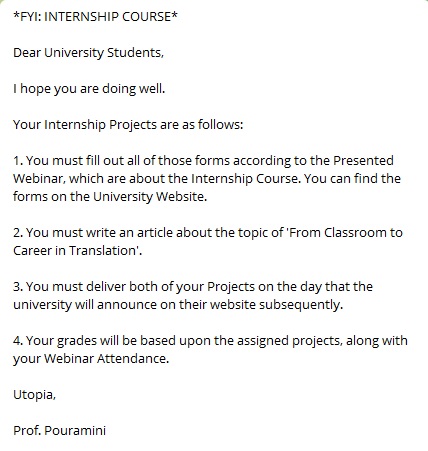Screen dimensions: 428x451
Task: Click the 'Prof. Pouramini' signature
Action: tap(59, 430)
